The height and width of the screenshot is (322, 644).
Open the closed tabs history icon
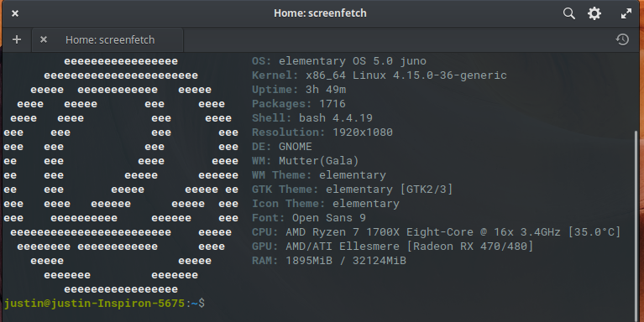[x=622, y=39]
